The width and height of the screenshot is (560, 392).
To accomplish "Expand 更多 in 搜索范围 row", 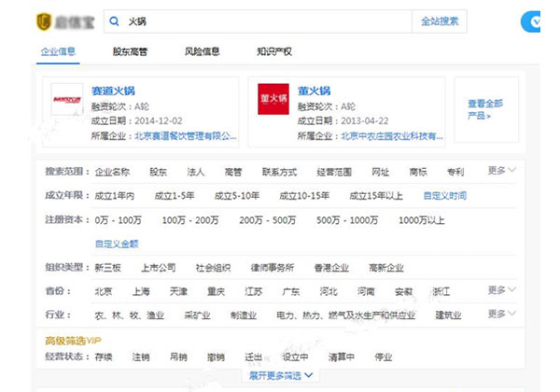I will pyautogui.click(x=502, y=171).
